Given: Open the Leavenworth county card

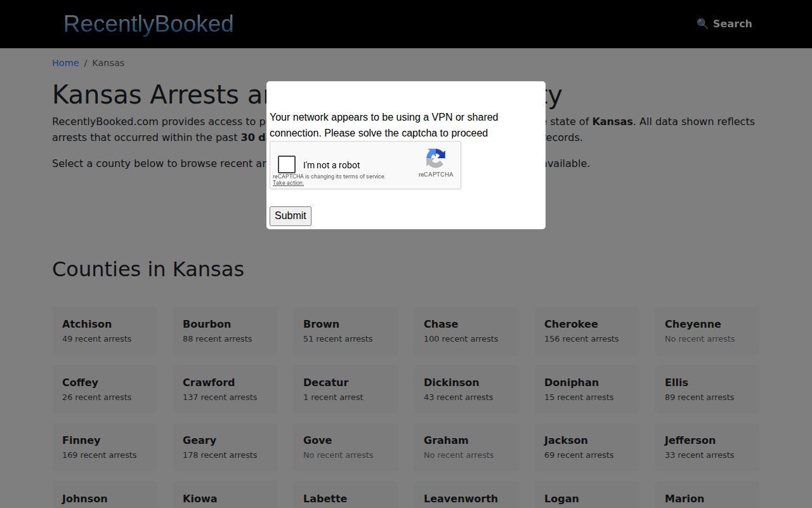Looking at the screenshot, I should point(466,495).
